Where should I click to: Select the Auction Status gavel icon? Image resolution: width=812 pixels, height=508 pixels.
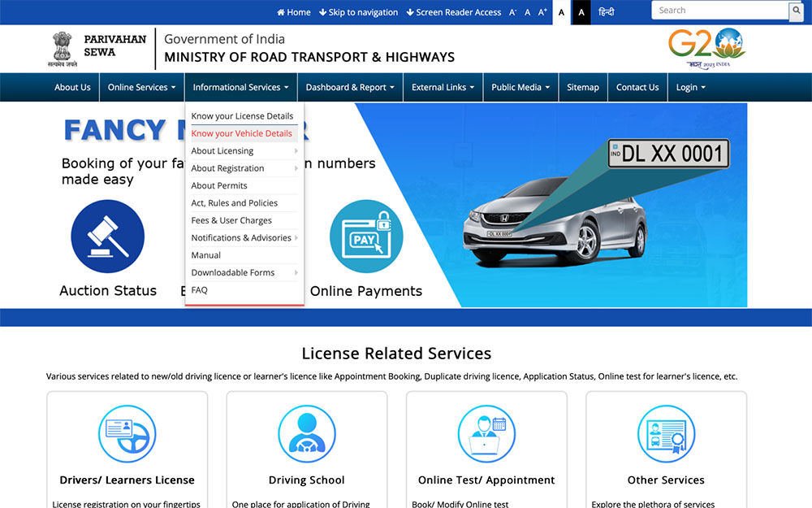107,236
